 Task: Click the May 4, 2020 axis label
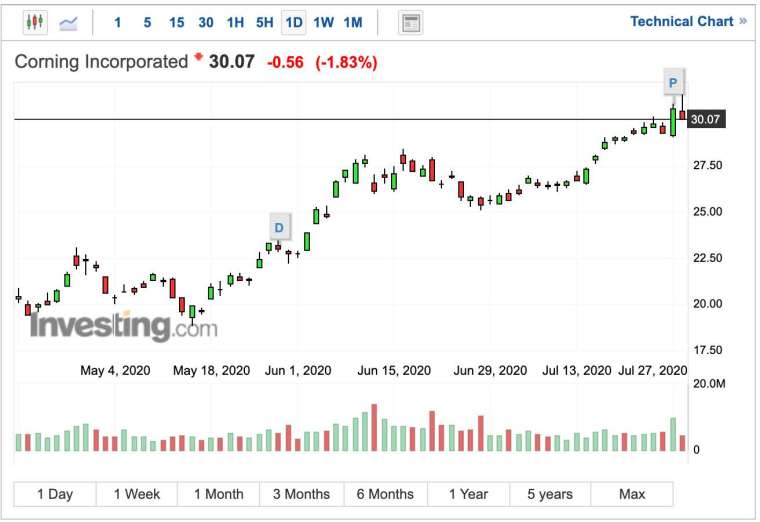click(115, 370)
